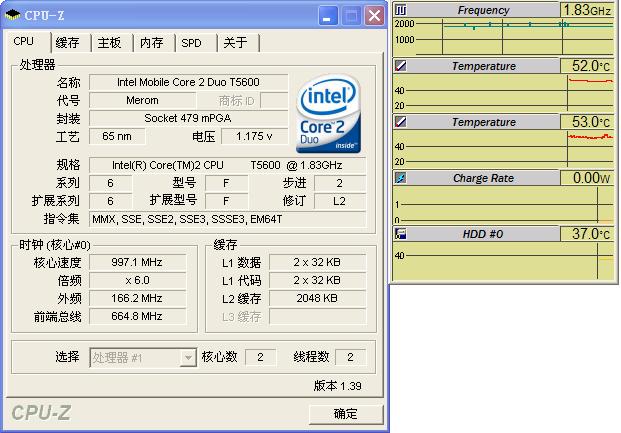Click the L1 数据 2 x 32 KB value
The height and width of the screenshot is (433, 621).
click(317, 262)
